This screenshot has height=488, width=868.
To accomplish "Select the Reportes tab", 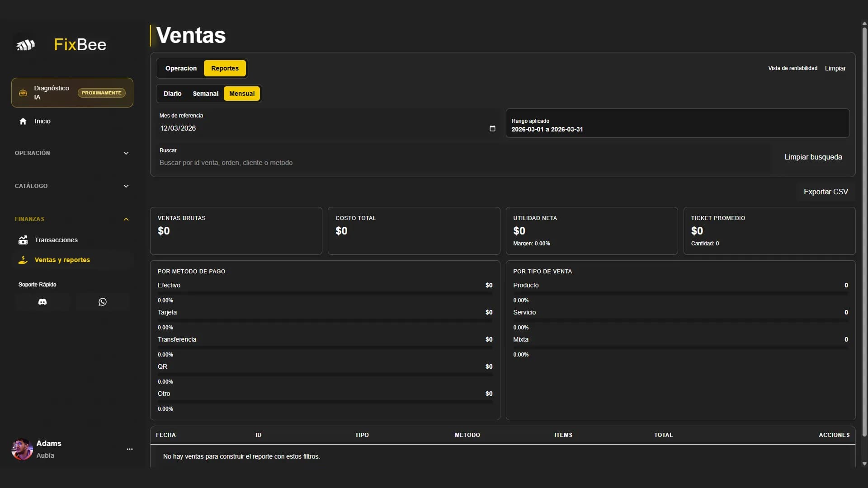I will click(x=225, y=68).
